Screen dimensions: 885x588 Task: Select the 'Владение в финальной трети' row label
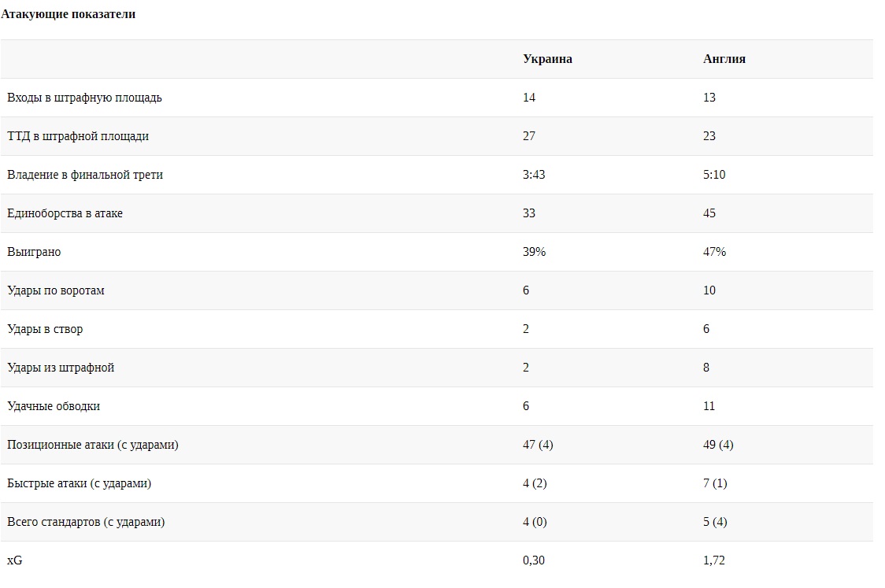(85, 175)
